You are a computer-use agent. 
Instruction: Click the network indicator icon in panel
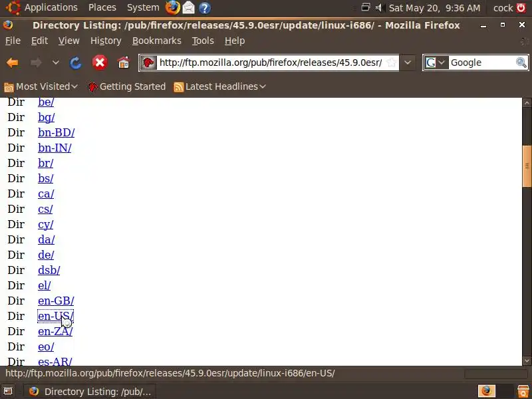click(365, 7)
